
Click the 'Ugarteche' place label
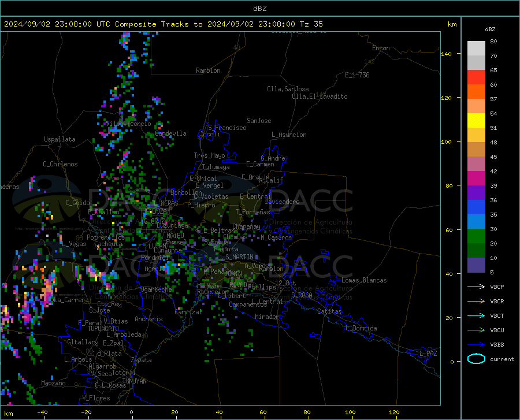[156, 289]
